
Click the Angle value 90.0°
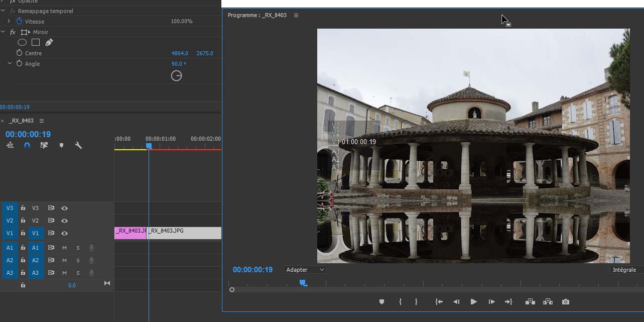pyautogui.click(x=179, y=64)
